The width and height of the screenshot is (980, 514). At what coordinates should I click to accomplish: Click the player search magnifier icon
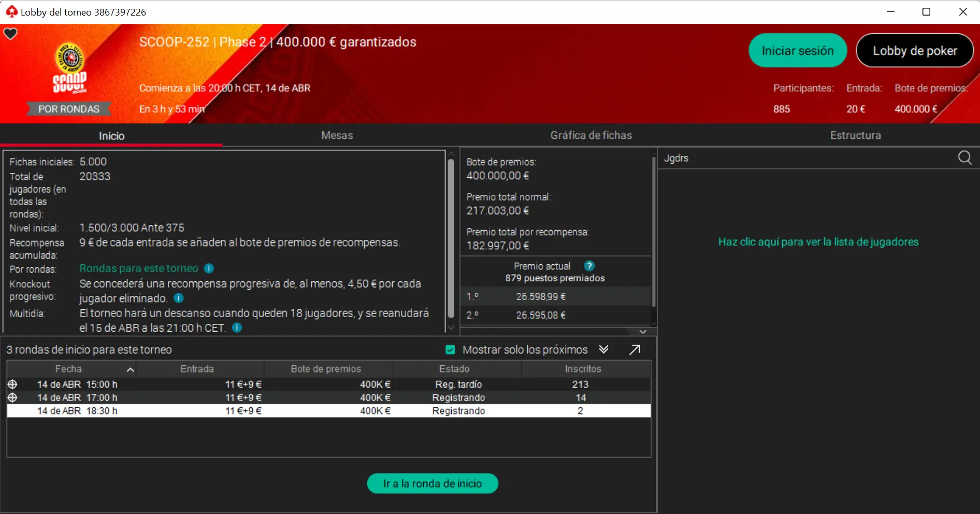[x=964, y=158]
